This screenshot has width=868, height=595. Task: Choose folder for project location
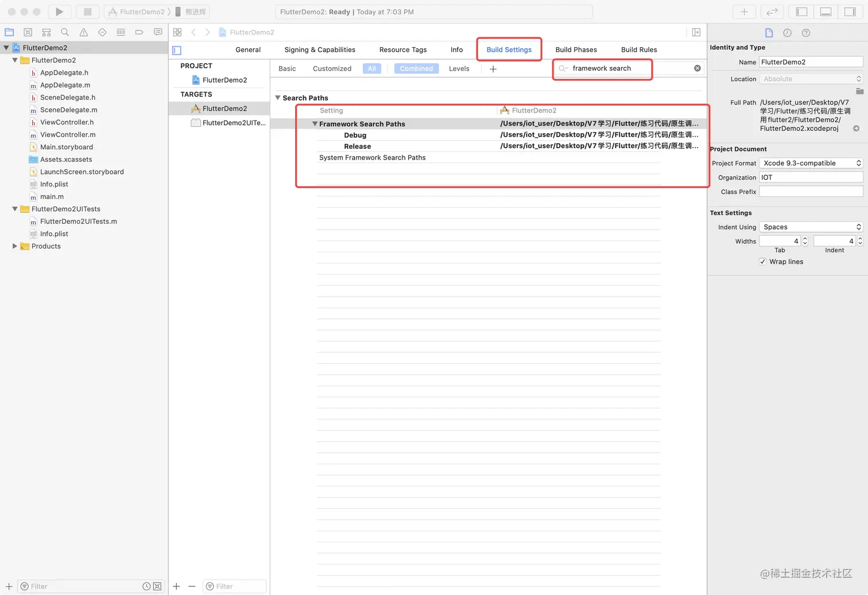[859, 91]
